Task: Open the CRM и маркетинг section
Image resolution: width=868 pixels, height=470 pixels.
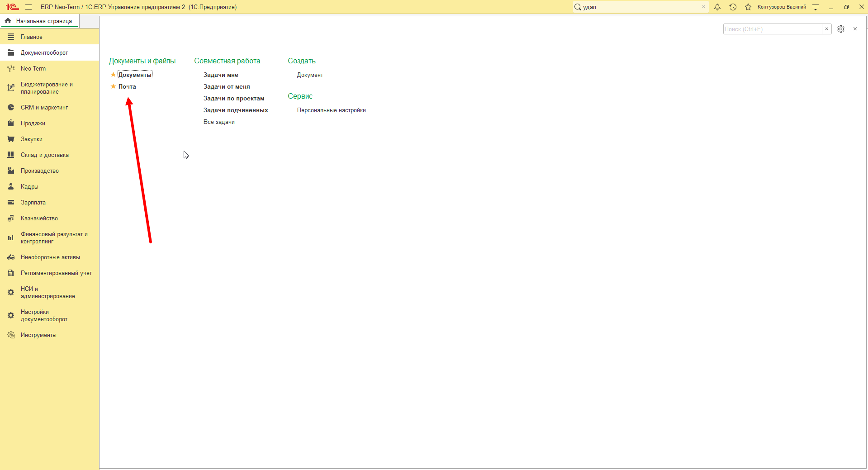Action: pyautogui.click(x=49, y=107)
